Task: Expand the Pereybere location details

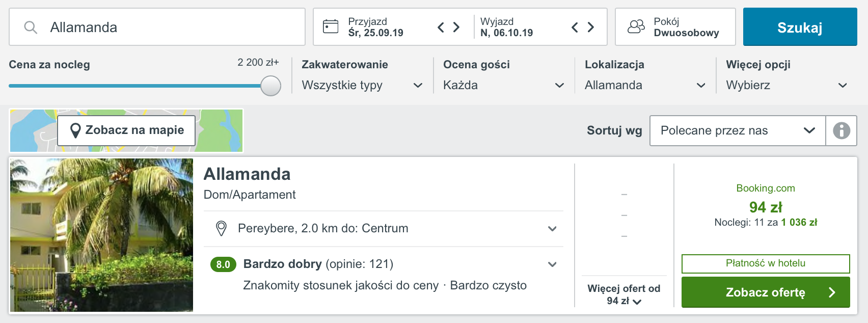Action: pos(552,229)
